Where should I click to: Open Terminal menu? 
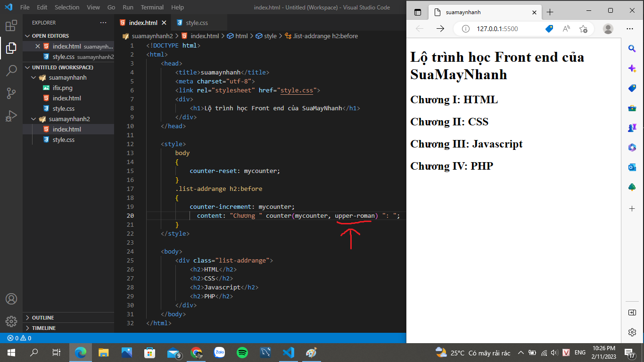click(152, 8)
